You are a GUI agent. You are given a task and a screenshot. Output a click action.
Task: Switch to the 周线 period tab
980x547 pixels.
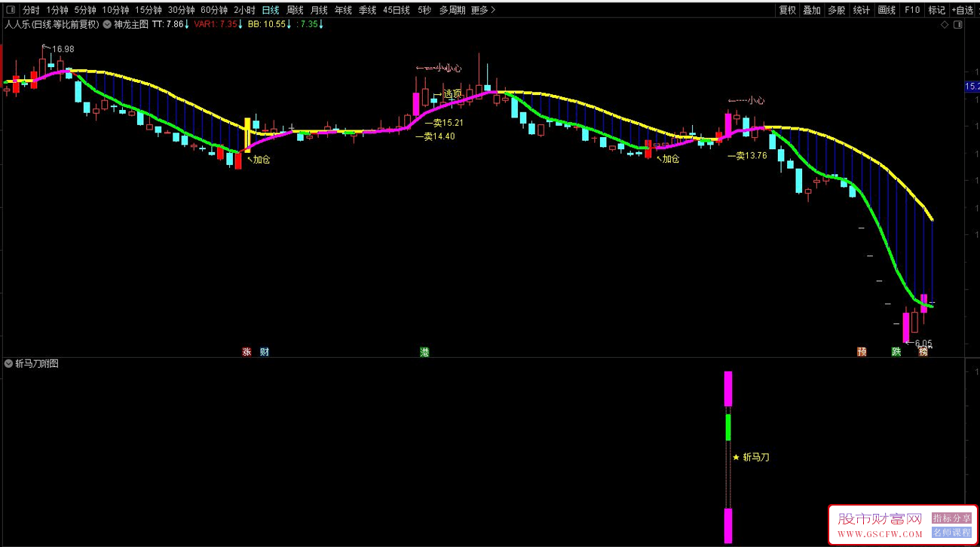pos(295,10)
